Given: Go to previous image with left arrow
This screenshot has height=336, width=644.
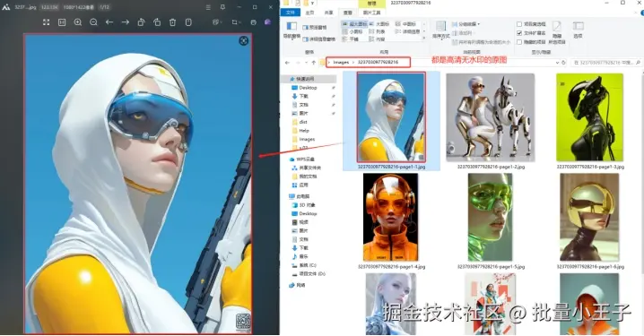Looking at the screenshot, I should coord(109,22).
